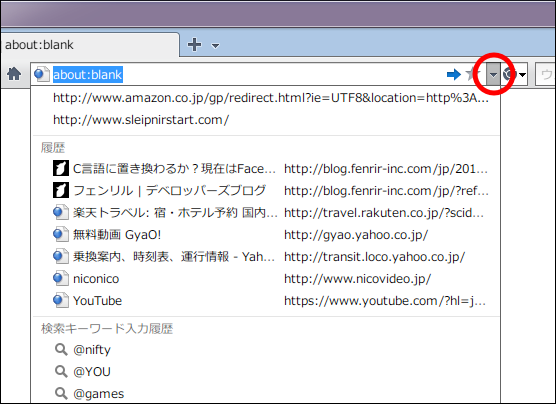Image resolution: width=556 pixels, height=404 pixels.
Task: Toggle the address bar history dropdown arrow
Action: pos(493,74)
